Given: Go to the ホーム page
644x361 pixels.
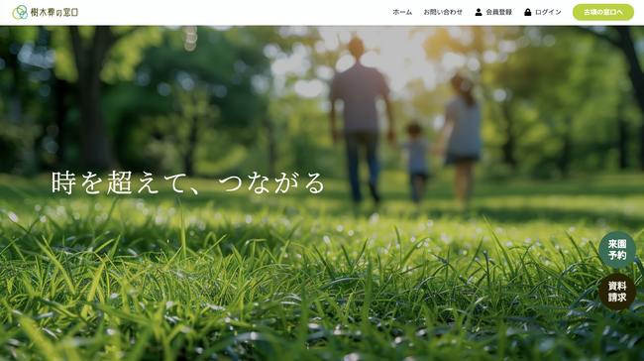Looking at the screenshot, I should tap(402, 12).
